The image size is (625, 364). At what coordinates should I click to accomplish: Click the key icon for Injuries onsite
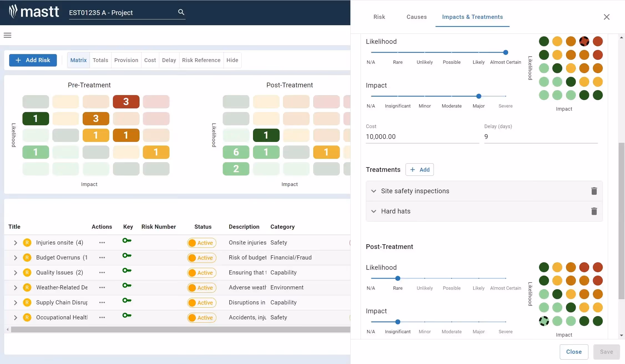tap(127, 241)
